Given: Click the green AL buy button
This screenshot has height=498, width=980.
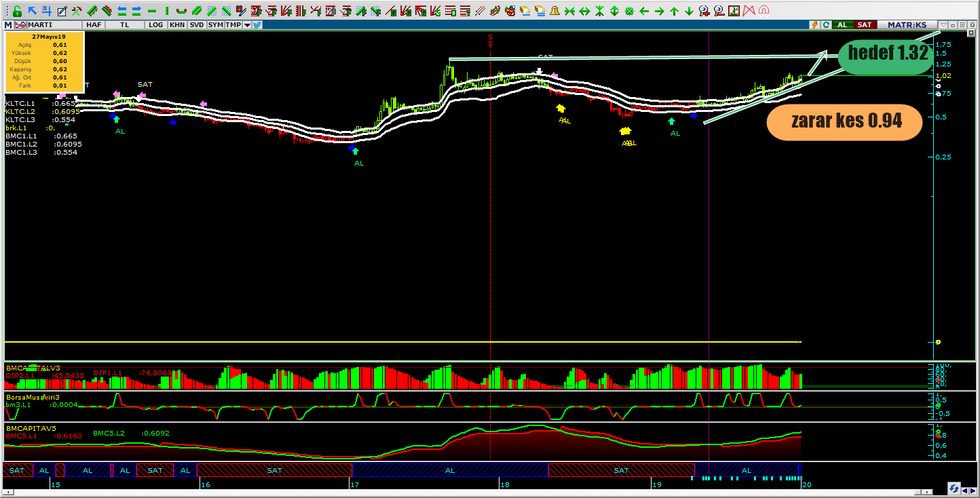Looking at the screenshot, I should [x=842, y=24].
